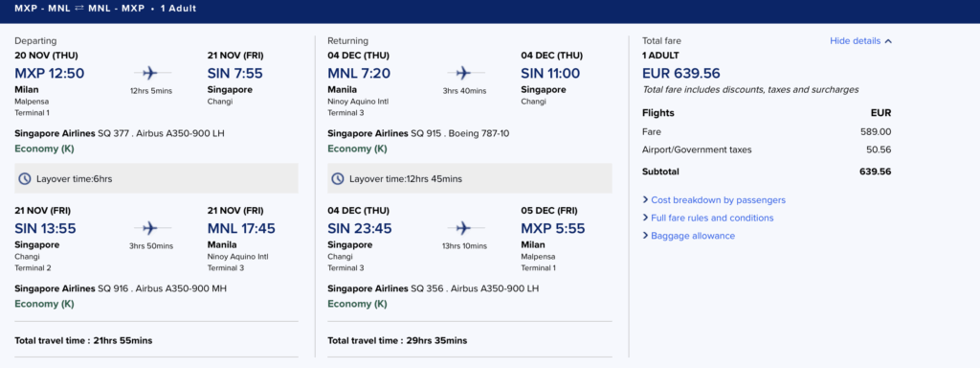Click the chevron next to Hide details
This screenshot has width=980, height=368.
[x=888, y=41]
